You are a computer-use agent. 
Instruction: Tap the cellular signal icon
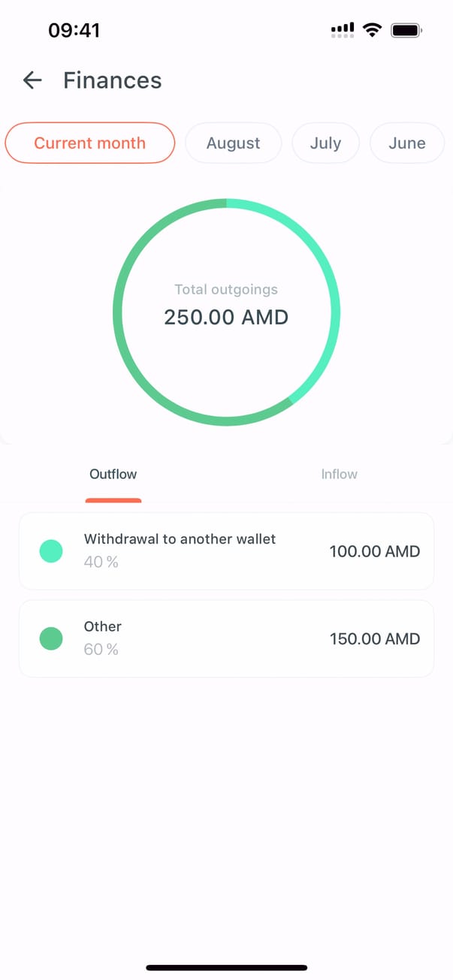click(343, 30)
